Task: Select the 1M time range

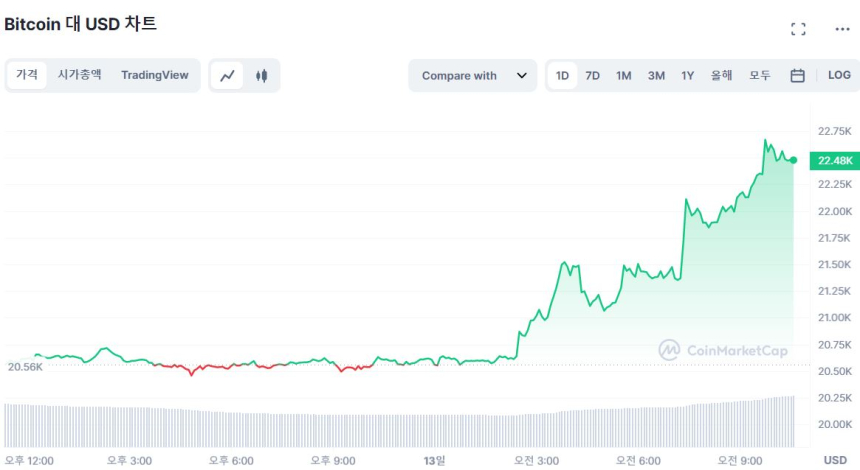Action: 624,76
